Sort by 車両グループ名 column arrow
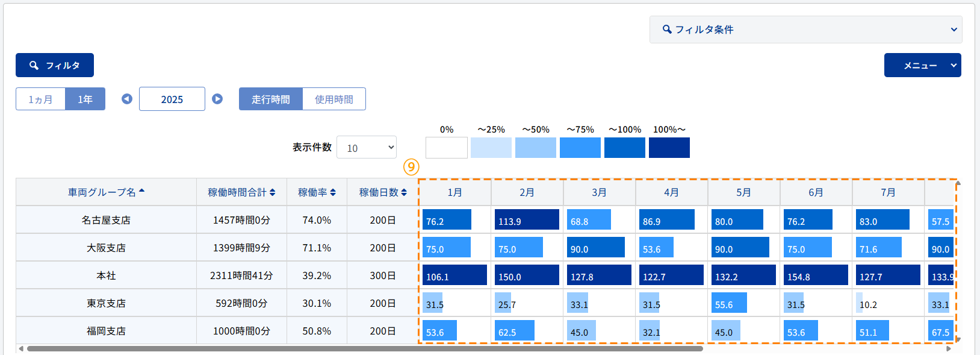 (x=141, y=191)
